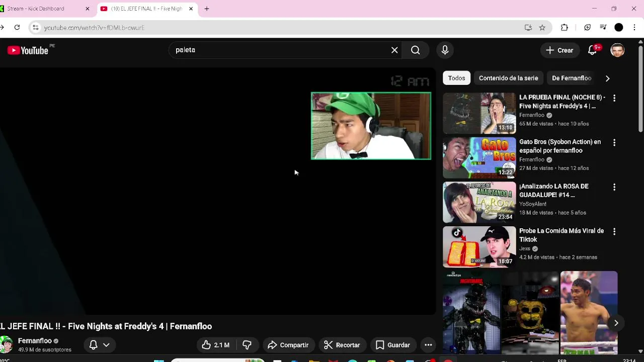
Task: Open the Golden Freddy Short thumbnail
Action: (530, 313)
